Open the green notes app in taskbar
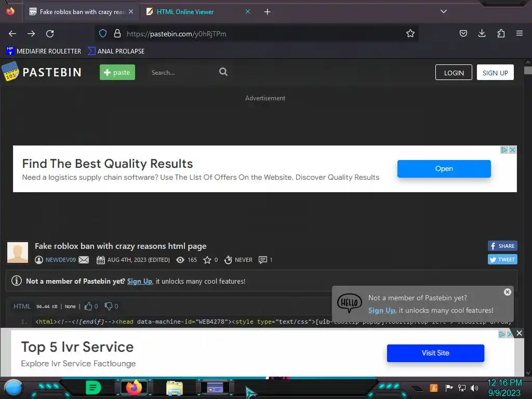Image resolution: width=532 pixels, height=399 pixels. point(94,388)
